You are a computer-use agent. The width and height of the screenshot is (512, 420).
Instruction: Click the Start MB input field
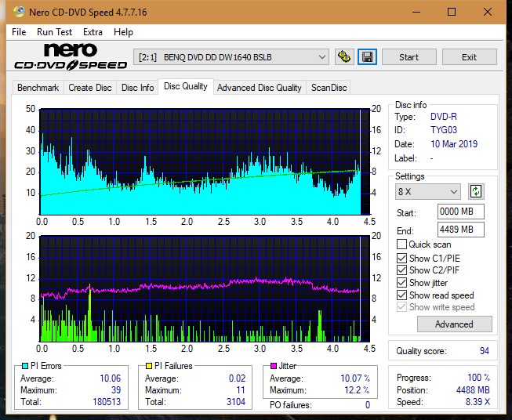click(x=460, y=212)
